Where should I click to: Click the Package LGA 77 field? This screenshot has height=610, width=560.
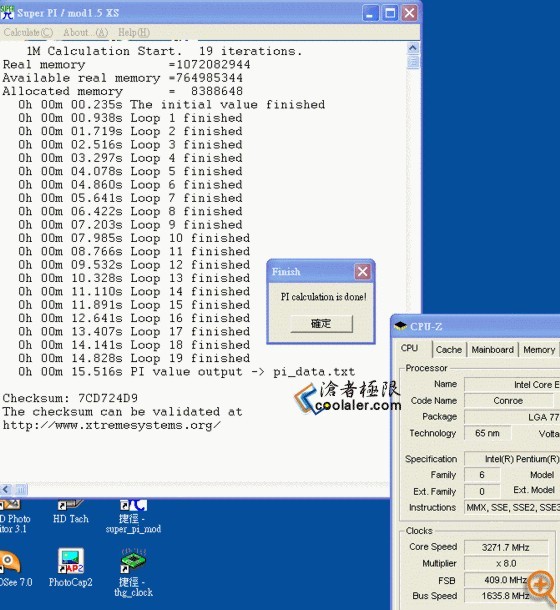click(x=512, y=417)
